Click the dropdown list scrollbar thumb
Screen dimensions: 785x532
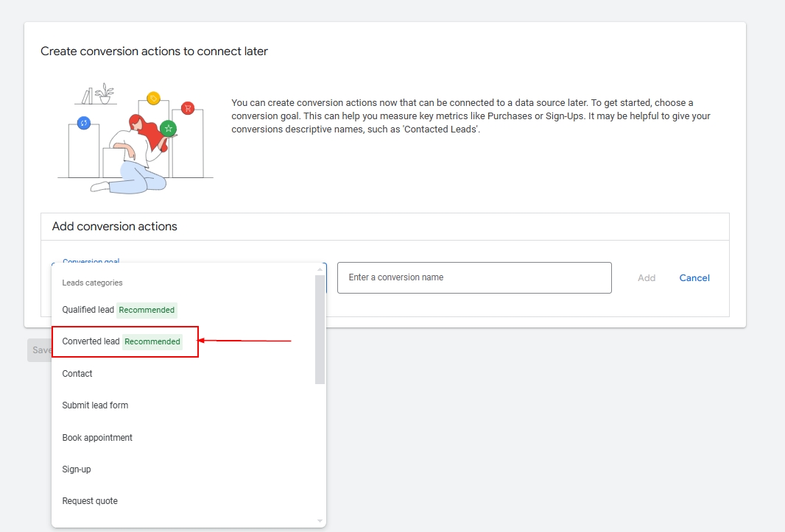(x=320, y=329)
